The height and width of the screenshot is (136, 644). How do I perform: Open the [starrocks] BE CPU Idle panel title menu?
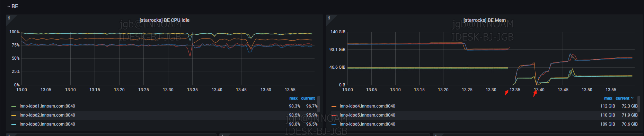(165, 20)
